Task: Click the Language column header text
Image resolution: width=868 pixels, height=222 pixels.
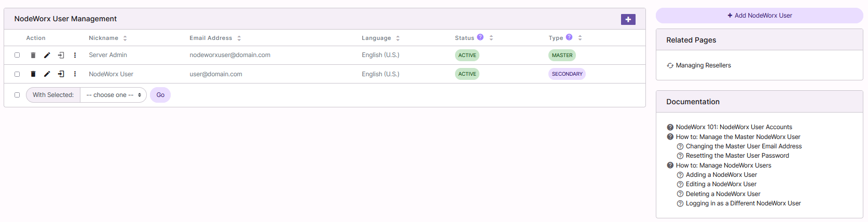Action: [x=376, y=38]
